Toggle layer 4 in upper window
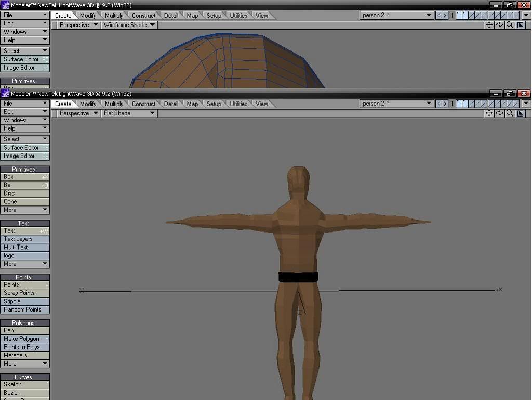Image resolution: width=532 pixels, height=400 pixels. [478, 15]
